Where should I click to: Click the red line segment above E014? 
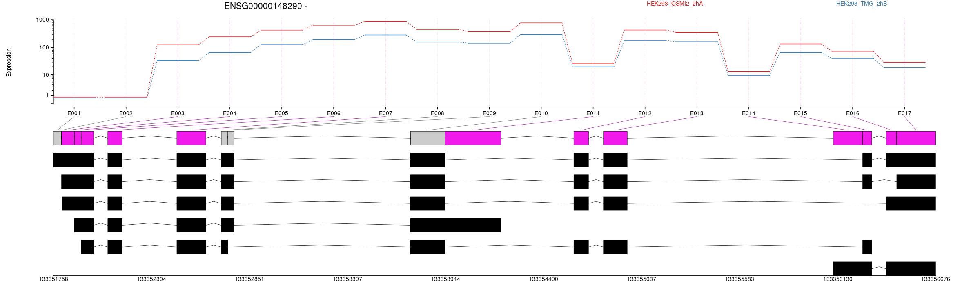[748, 72]
